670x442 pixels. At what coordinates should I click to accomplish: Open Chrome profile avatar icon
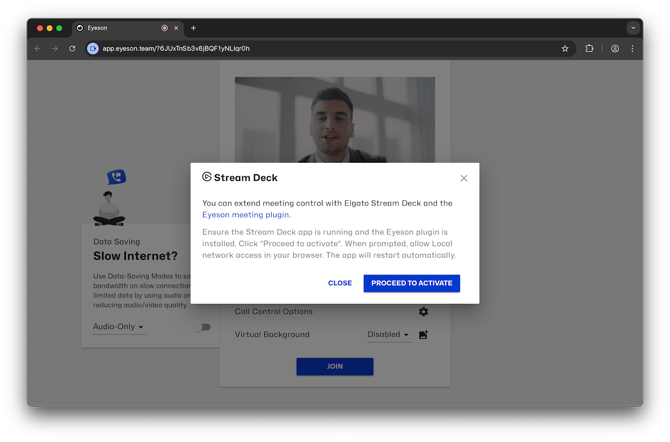[x=614, y=48]
